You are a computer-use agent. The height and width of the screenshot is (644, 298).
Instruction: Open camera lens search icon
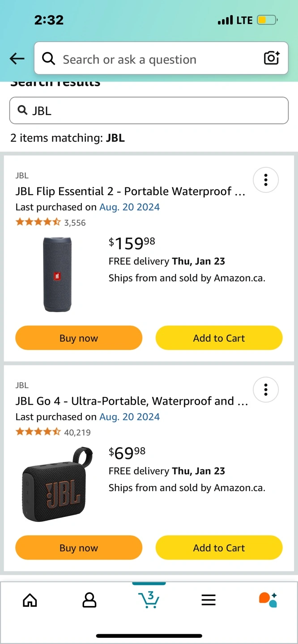(272, 58)
